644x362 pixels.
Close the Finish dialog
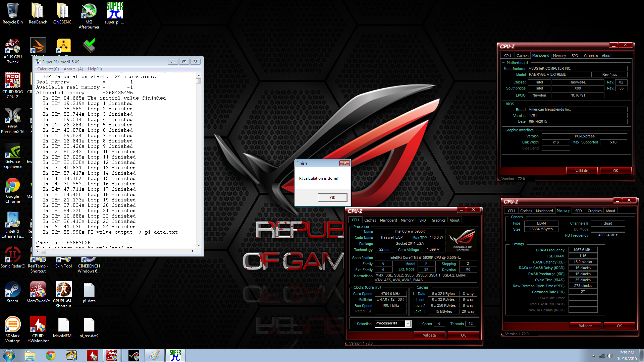344,163
